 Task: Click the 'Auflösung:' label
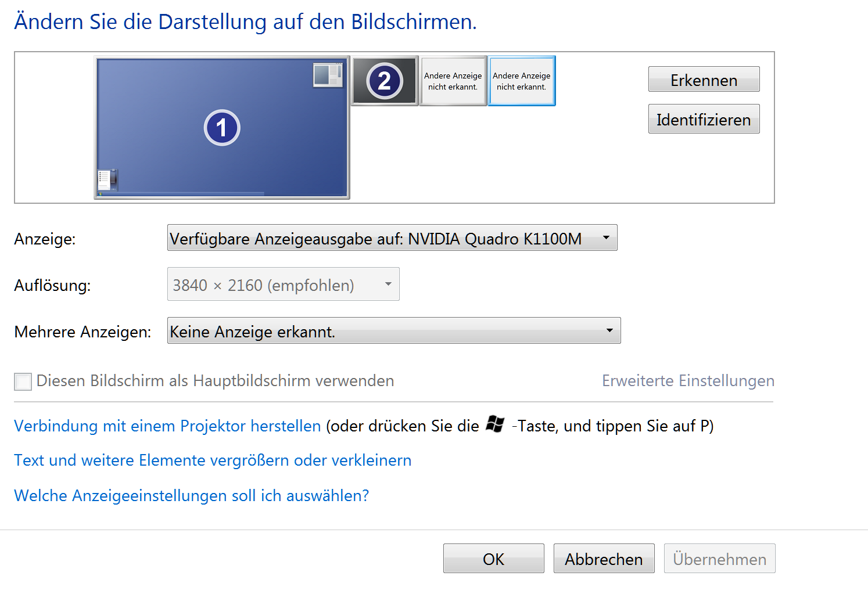tap(52, 286)
